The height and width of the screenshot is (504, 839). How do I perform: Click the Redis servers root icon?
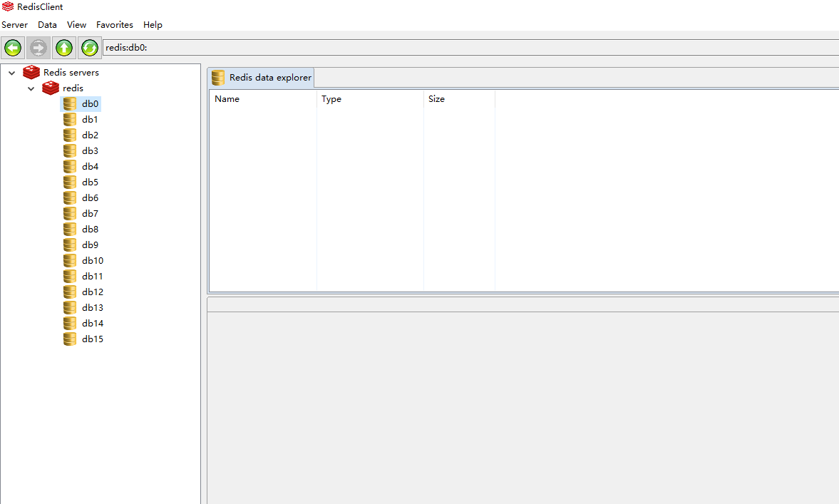(31, 72)
